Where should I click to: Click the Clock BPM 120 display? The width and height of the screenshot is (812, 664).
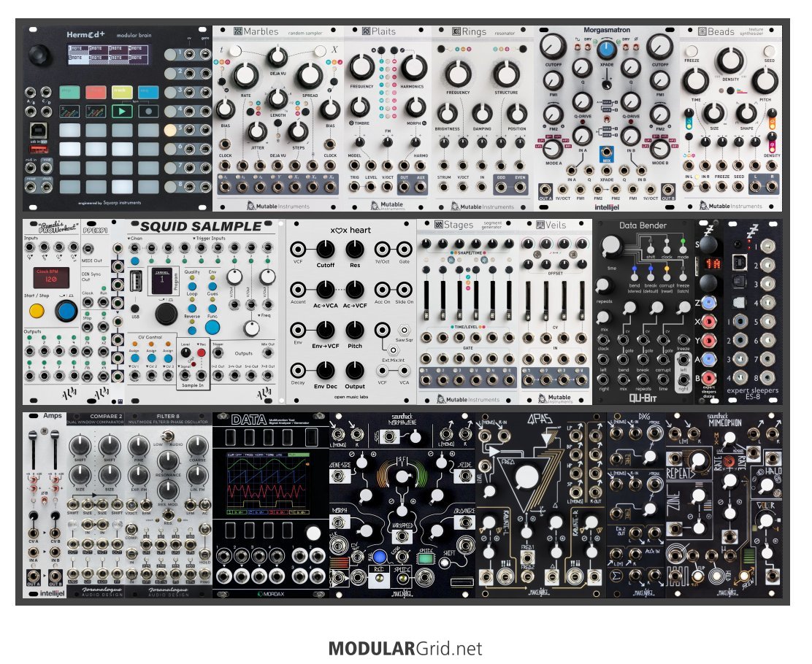(x=51, y=278)
